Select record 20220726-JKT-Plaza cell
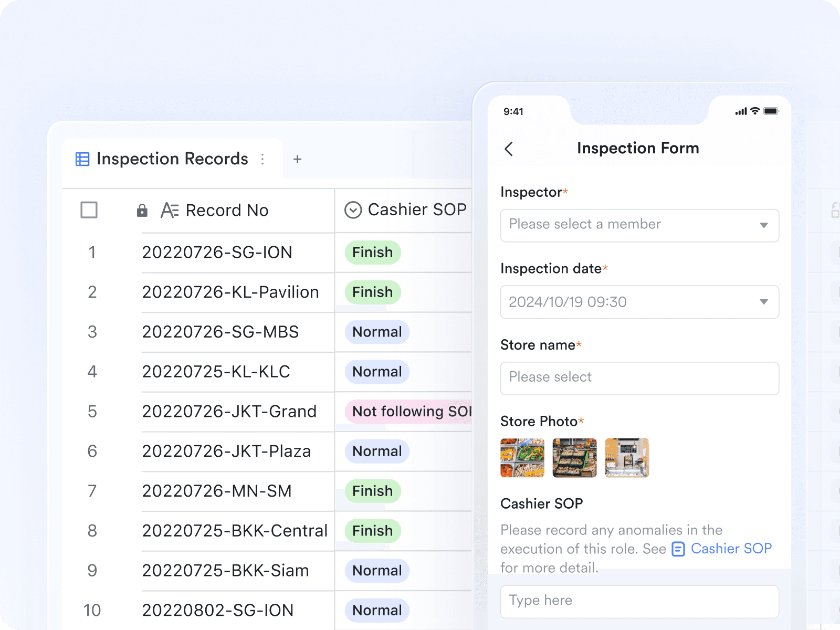840x630 pixels. (x=237, y=451)
